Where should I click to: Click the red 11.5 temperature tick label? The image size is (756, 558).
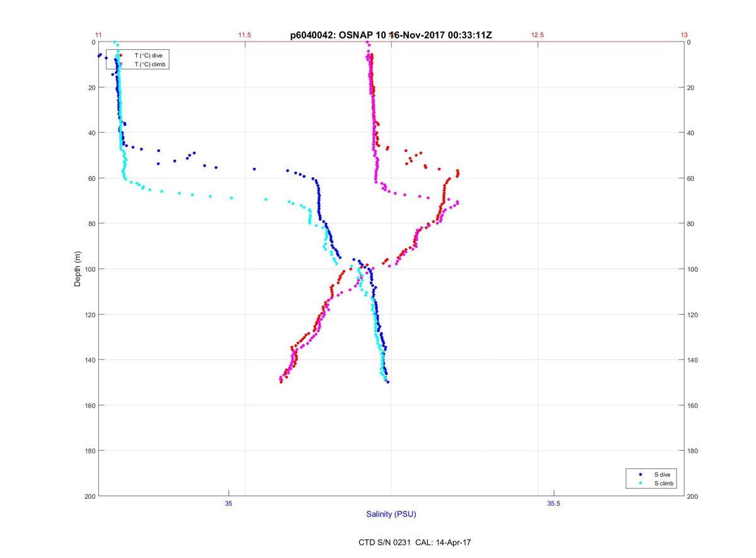click(x=244, y=35)
